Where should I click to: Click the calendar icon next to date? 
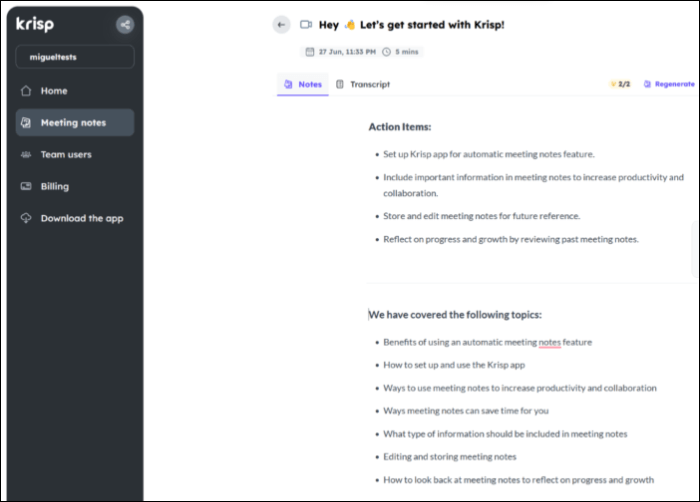pyautogui.click(x=310, y=51)
